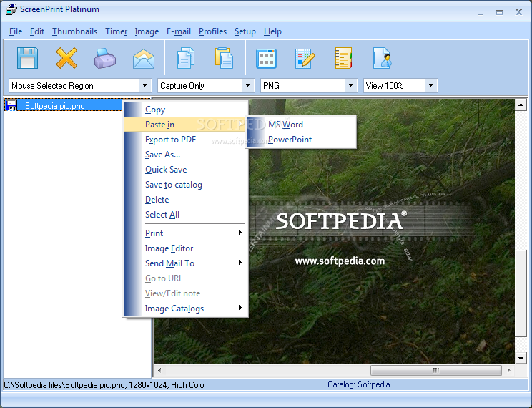Open the Edit menu
The image size is (532, 408).
37,31
